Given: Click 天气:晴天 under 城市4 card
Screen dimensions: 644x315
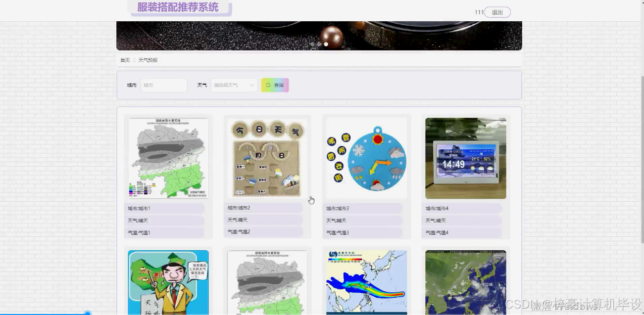Looking at the screenshot, I should pyautogui.click(x=436, y=221).
